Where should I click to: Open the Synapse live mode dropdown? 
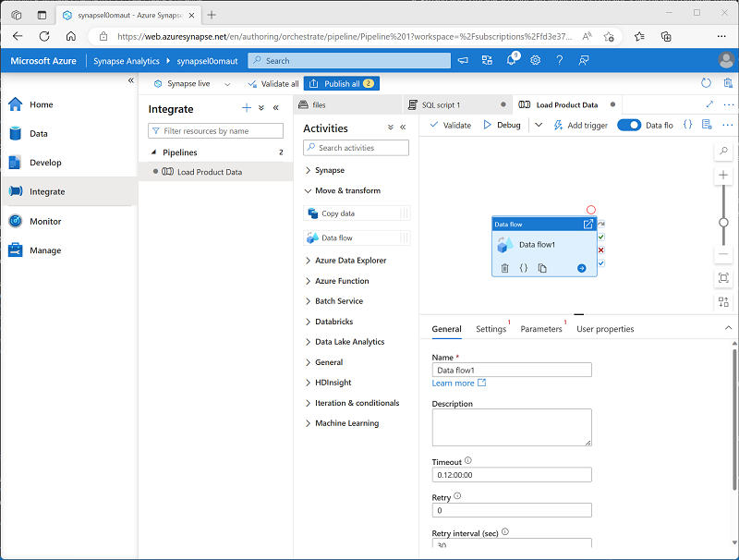click(x=227, y=84)
